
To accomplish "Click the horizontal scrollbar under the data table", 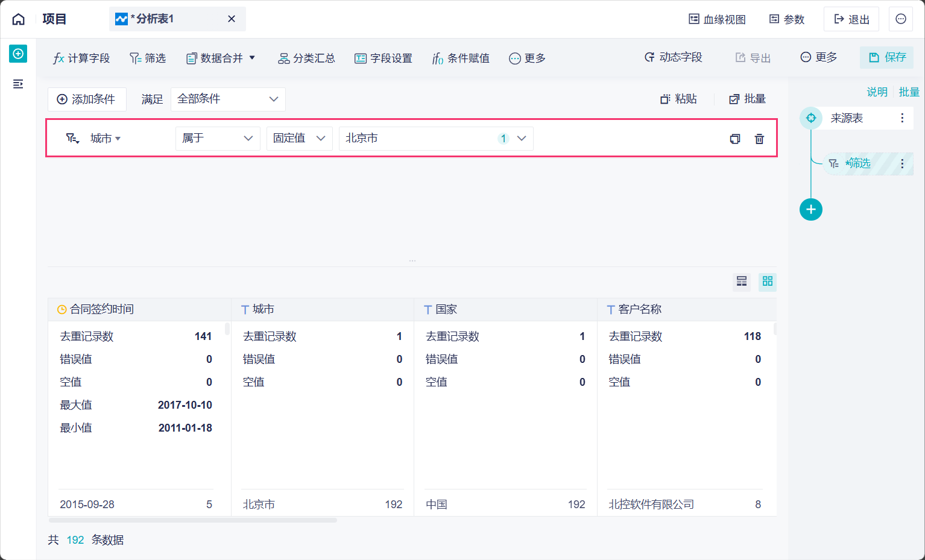I will (193, 520).
